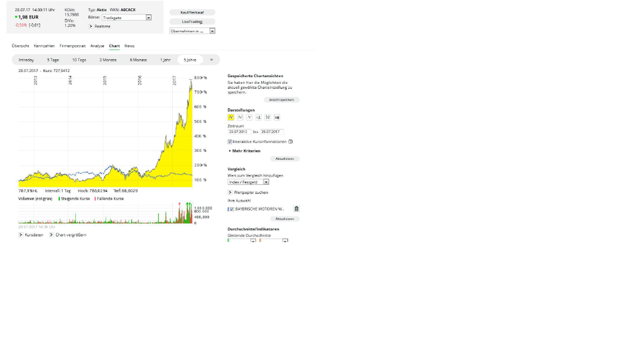Screen dimensions: 644x362
Task: Choose the fourth chart style icon under Darstellungen
Action: pyautogui.click(x=259, y=117)
